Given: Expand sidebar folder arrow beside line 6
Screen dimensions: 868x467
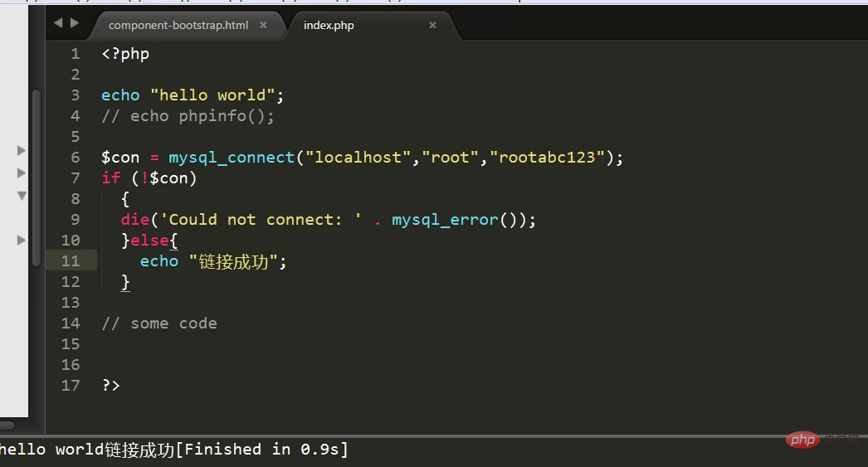Looking at the screenshot, I should coord(21,150).
